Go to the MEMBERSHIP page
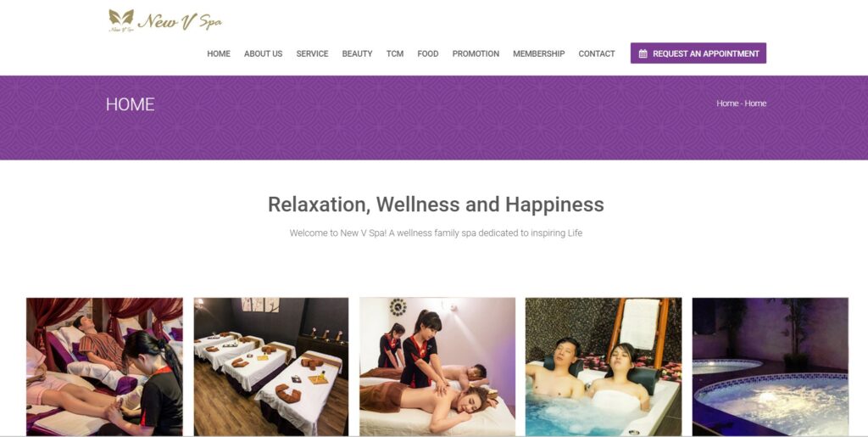The image size is (868, 437). (538, 53)
